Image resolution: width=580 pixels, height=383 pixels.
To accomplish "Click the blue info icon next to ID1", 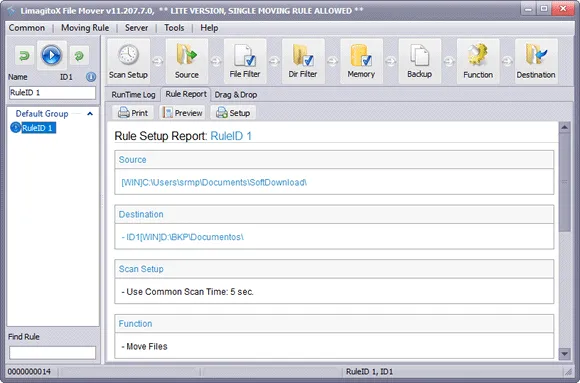I will point(91,77).
